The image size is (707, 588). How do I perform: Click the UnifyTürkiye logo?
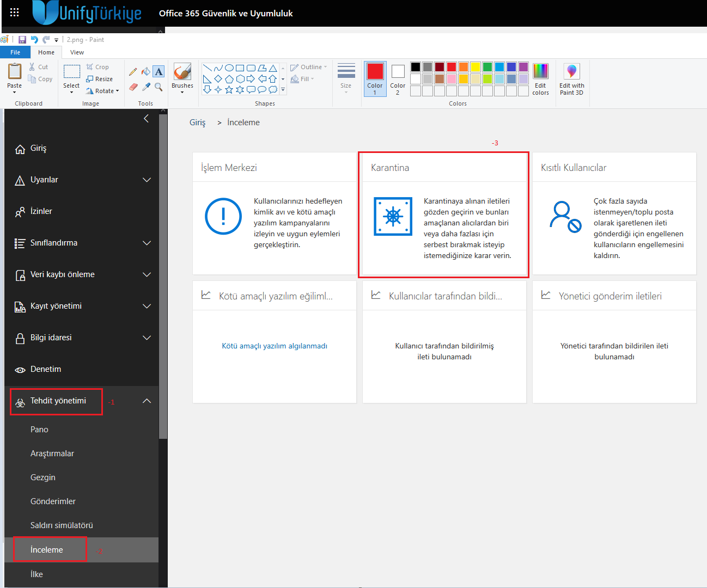[x=87, y=13]
